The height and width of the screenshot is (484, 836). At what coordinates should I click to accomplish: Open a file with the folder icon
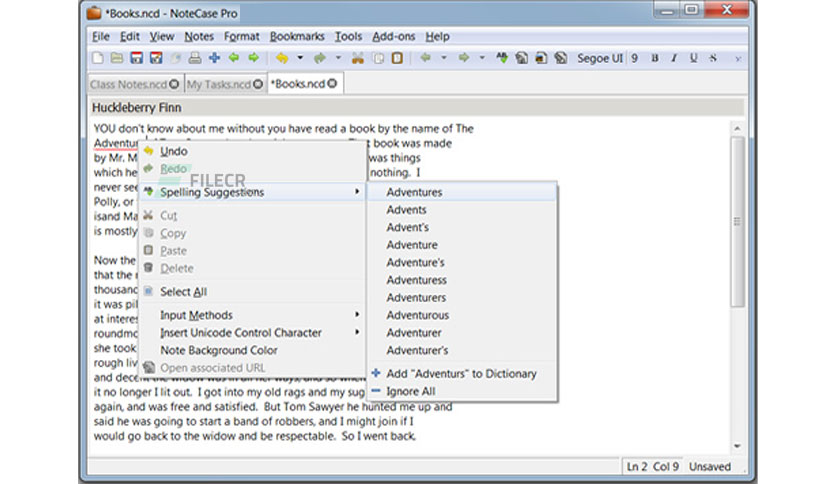pos(117,58)
